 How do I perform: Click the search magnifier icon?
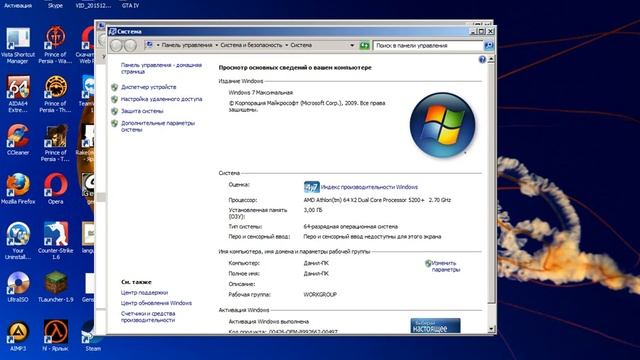pyautogui.click(x=489, y=45)
